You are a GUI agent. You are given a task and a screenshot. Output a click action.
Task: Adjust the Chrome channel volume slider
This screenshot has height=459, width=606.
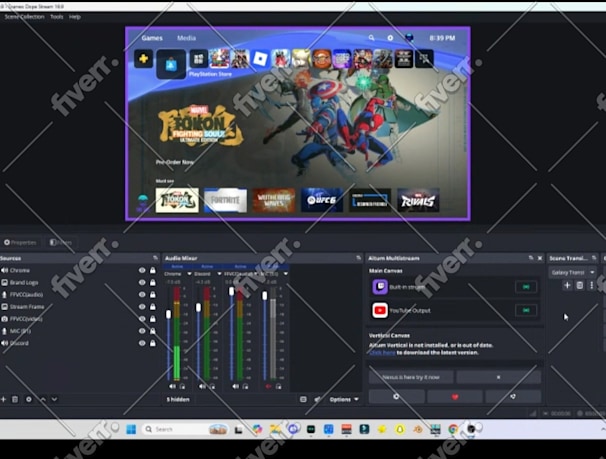click(169, 314)
